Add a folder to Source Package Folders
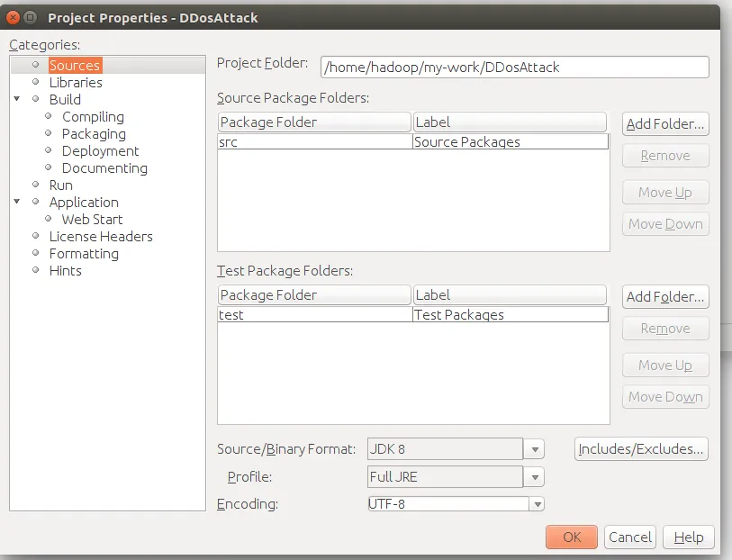 click(665, 124)
